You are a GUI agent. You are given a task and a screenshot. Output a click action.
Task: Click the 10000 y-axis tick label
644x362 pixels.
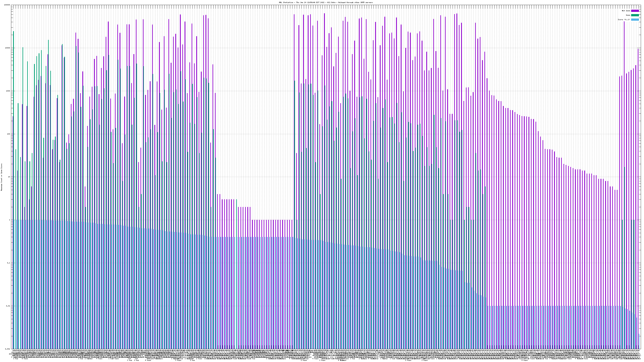pyautogui.click(x=7, y=48)
